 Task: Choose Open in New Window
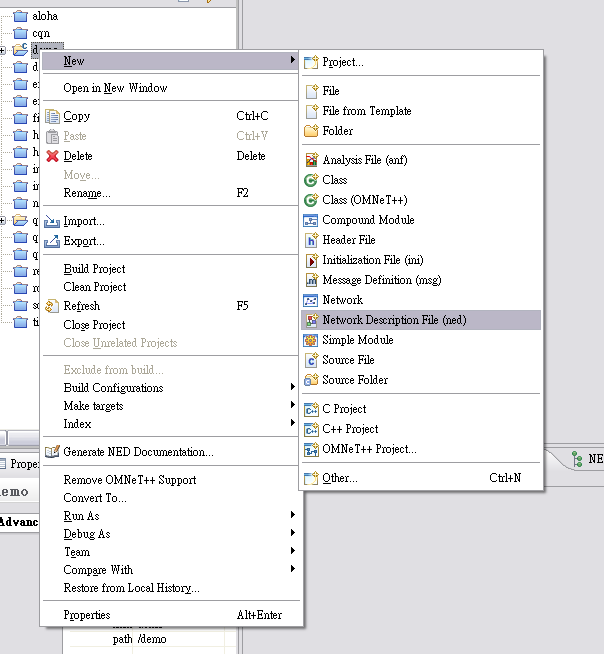[115, 88]
